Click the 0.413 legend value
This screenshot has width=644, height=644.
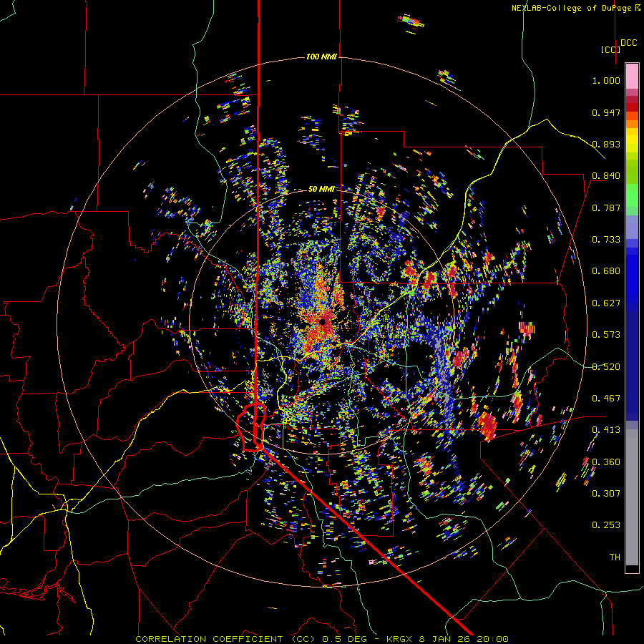606,430
